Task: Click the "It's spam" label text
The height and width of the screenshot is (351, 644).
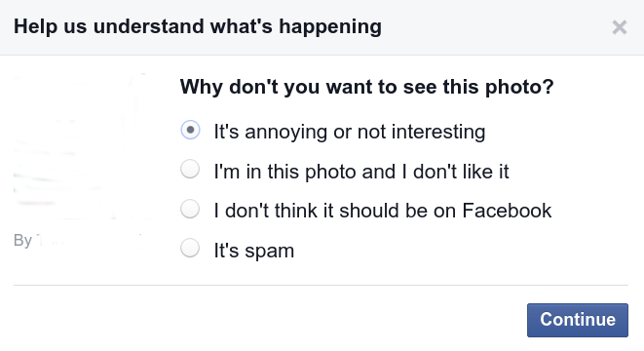Action: tap(254, 251)
